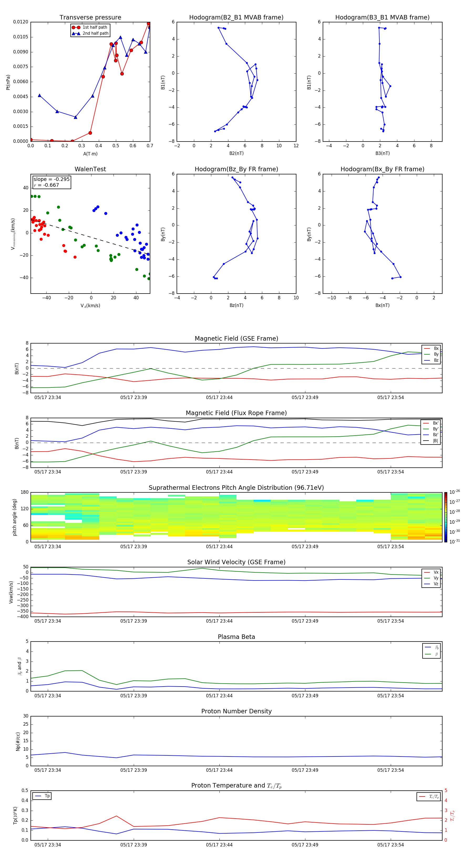
Task: Click the "Magnetic Field (Flux Rope Frame)" title
Action: (236, 413)
